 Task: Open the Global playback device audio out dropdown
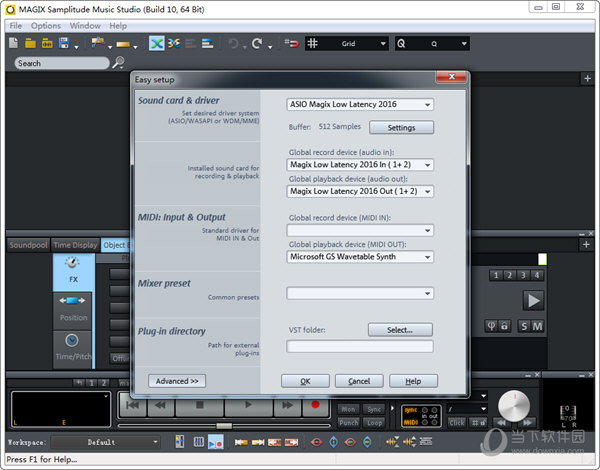360,191
